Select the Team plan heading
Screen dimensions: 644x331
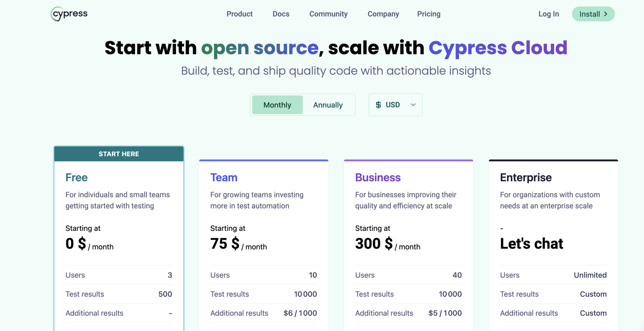pyautogui.click(x=224, y=177)
